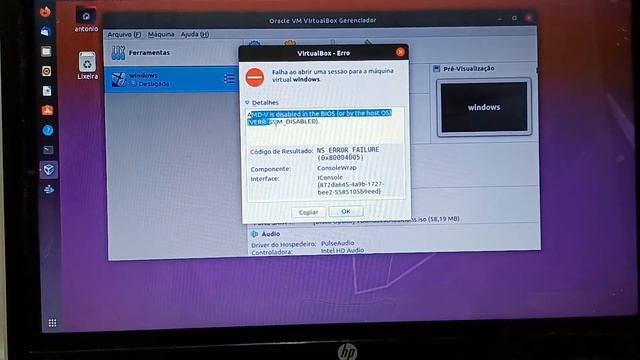Click the PulseAudio driver value
The height and width of the screenshot is (360, 640).
[x=338, y=243]
